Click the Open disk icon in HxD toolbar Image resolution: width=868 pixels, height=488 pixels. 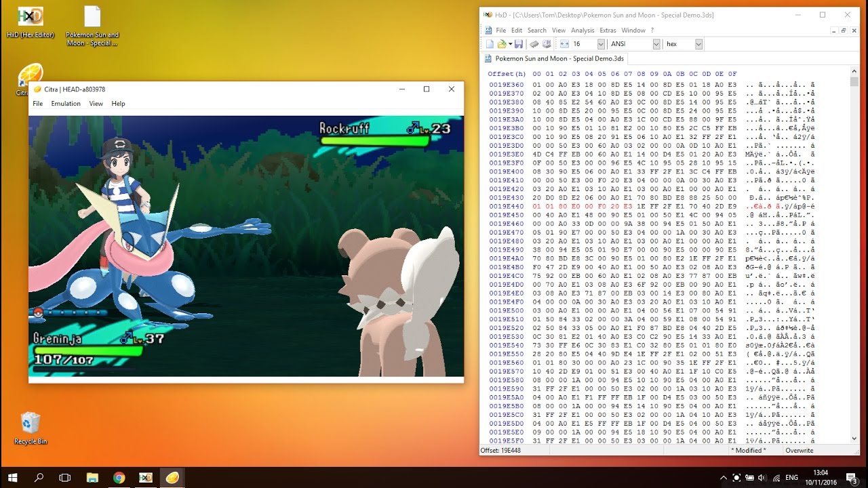[546, 44]
